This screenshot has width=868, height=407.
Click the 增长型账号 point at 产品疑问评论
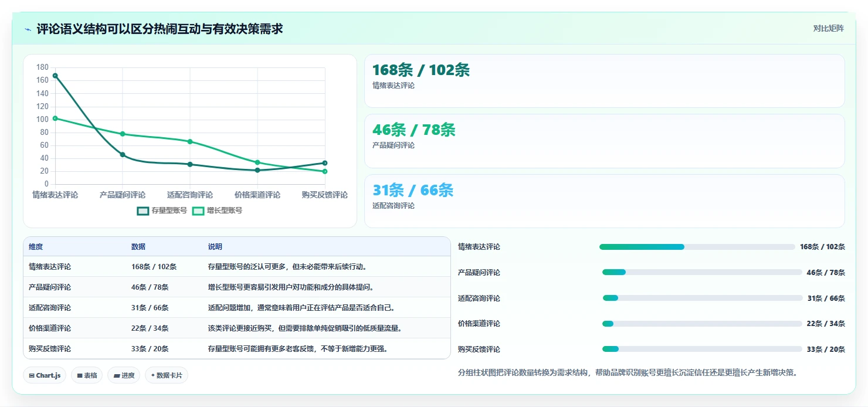click(x=123, y=134)
